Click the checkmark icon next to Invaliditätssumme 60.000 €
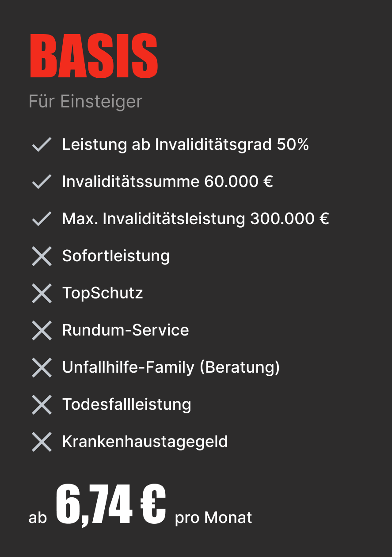This screenshot has height=557, width=392. pos(42,182)
